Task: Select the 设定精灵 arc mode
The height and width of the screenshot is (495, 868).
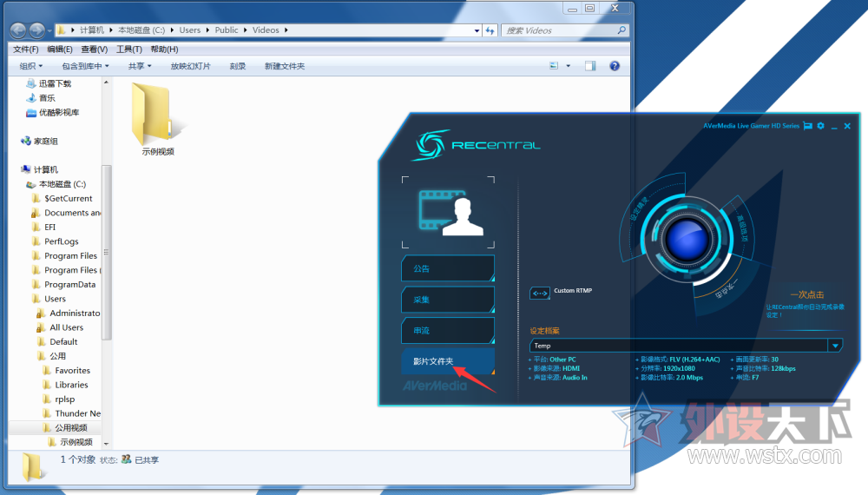Action: click(x=641, y=208)
